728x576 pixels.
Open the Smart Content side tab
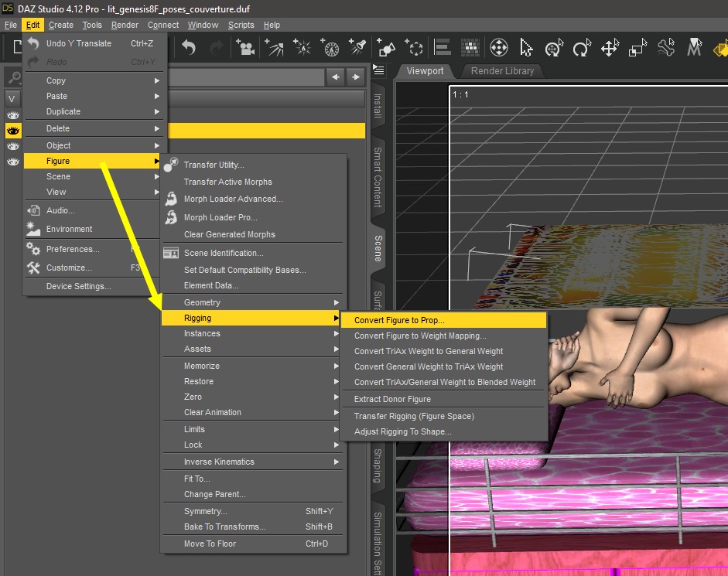378,176
